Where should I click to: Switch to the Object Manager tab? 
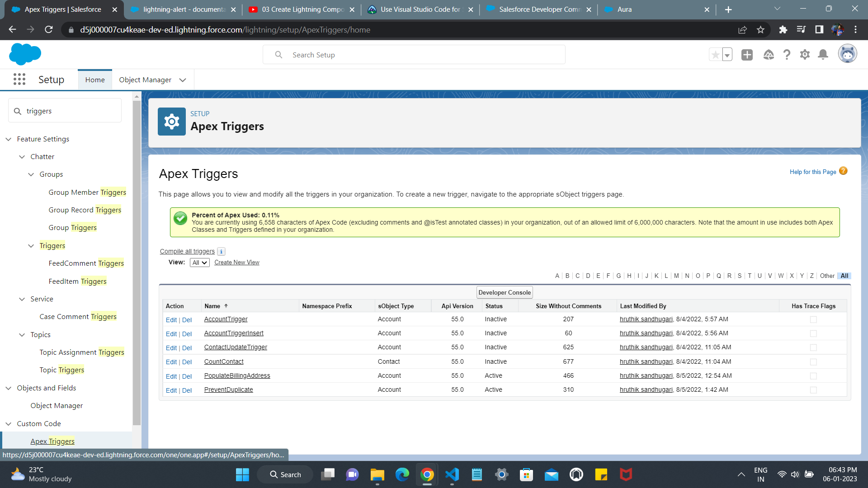pos(145,80)
